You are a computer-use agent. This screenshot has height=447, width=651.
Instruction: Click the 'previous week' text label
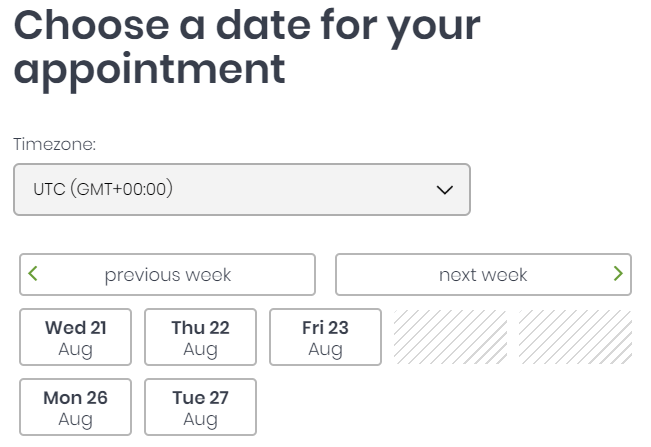pos(168,276)
